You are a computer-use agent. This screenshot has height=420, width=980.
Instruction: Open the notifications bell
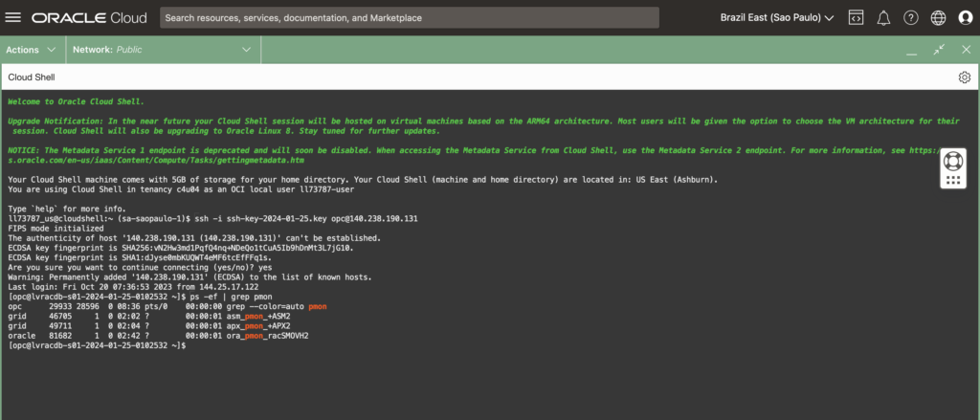tap(883, 17)
